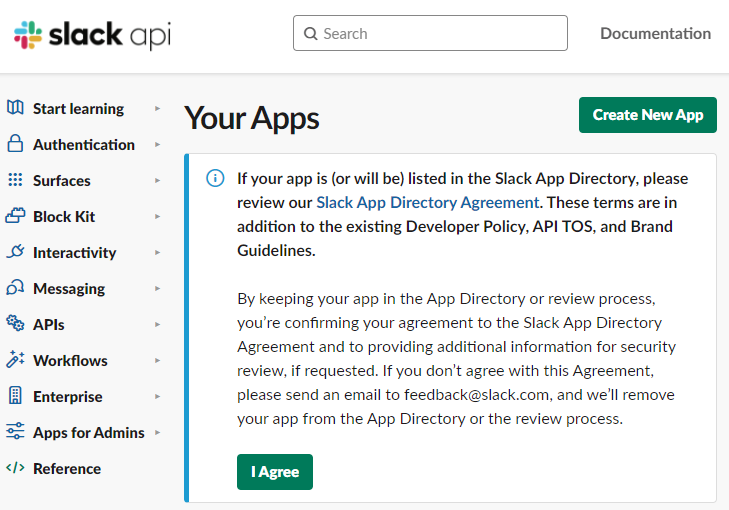The image size is (729, 510).
Task: Click the feedback@slack.com email text
Action: pos(477,395)
